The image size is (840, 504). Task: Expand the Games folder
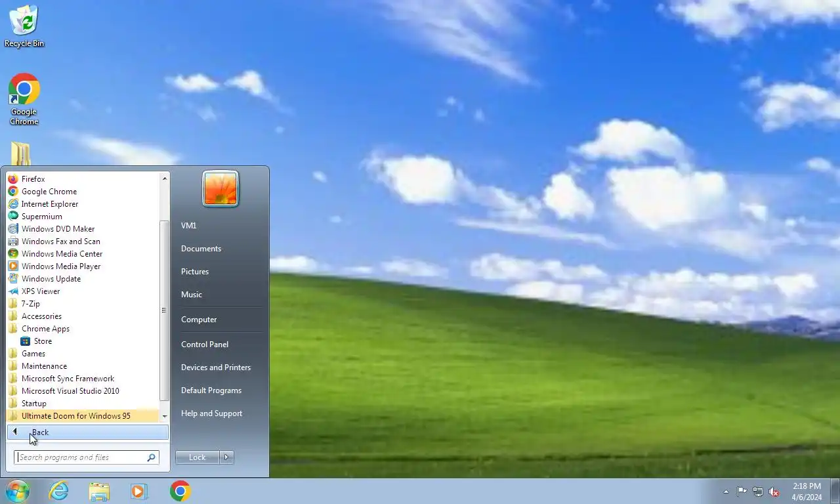(83, 353)
